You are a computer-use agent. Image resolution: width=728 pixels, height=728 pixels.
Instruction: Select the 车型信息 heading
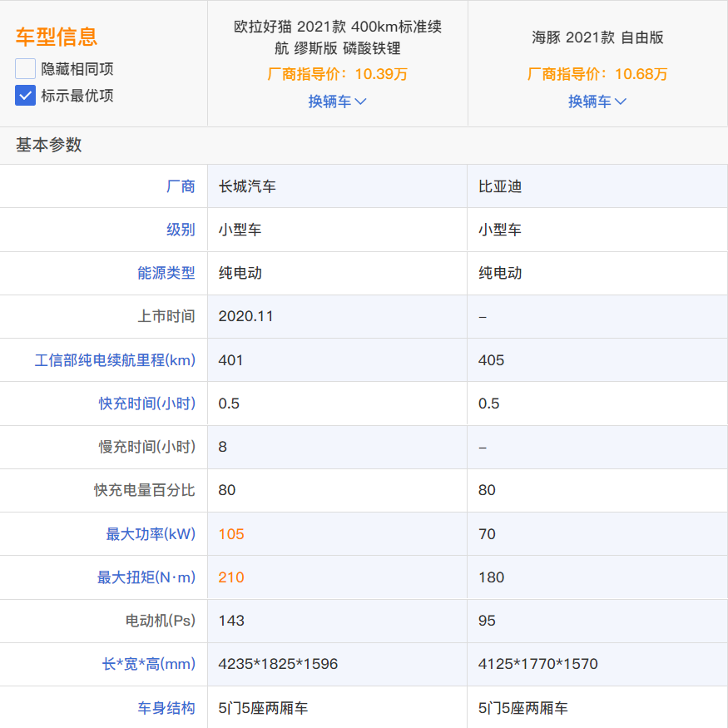click(x=57, y=37)
